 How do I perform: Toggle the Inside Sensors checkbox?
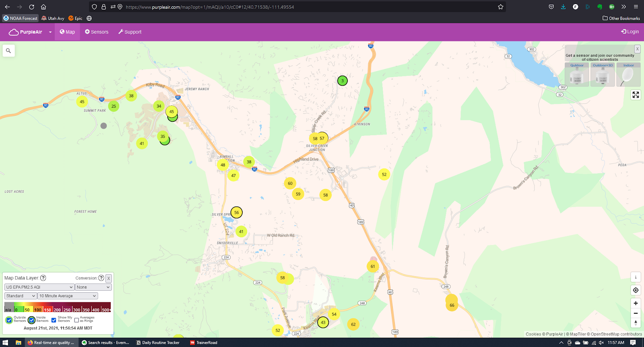pyautogui.click(x=31, y=320)
